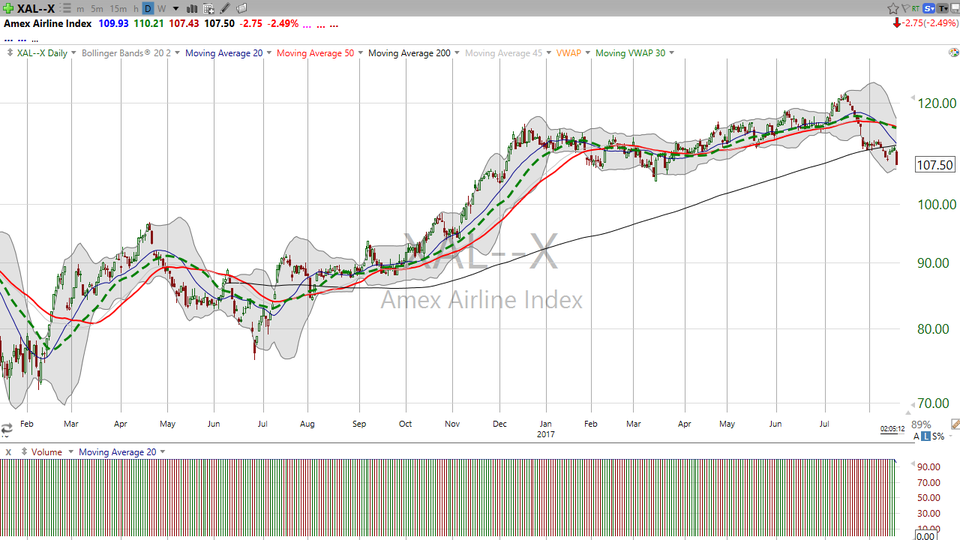This screenshot has height=540, width=960.
Task: Click the XAL--X ticker symbol
Action: [36, 9]
